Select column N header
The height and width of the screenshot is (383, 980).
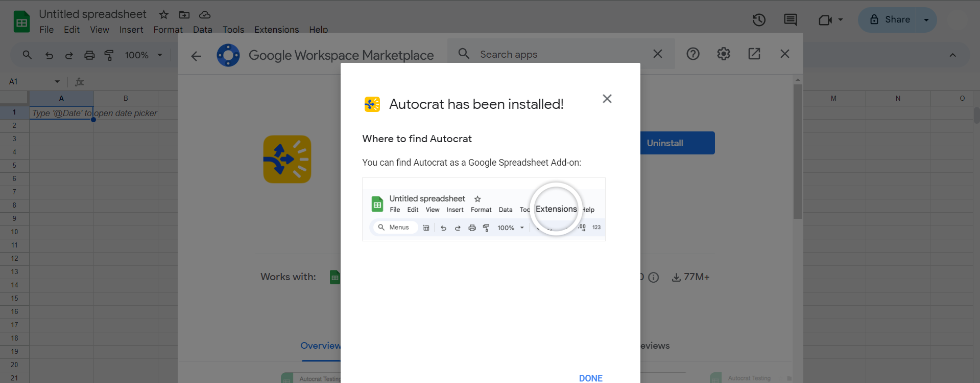click(x=898, y=98)
